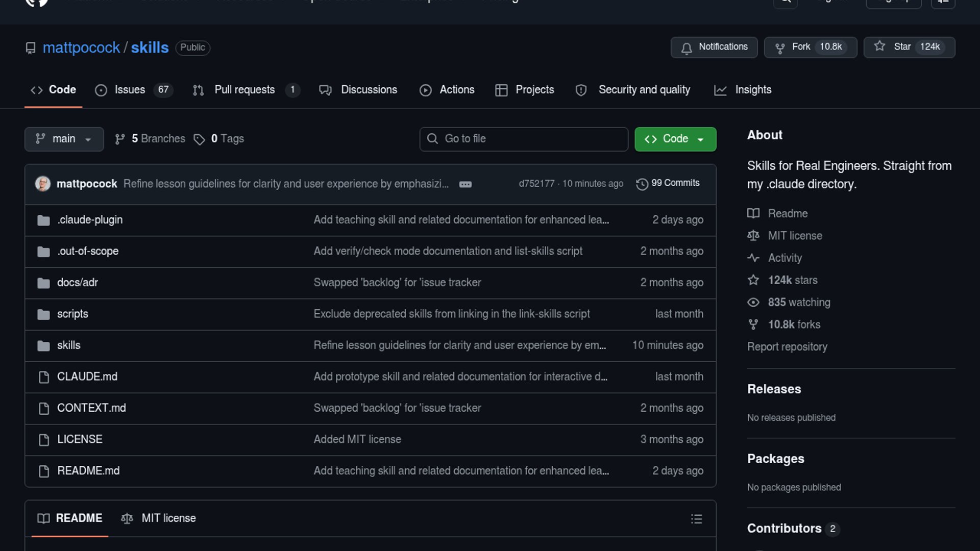Open the CLAUDE.md file
Image resolution: width=980 pixels, height=551 pixels.
[87, 377]
